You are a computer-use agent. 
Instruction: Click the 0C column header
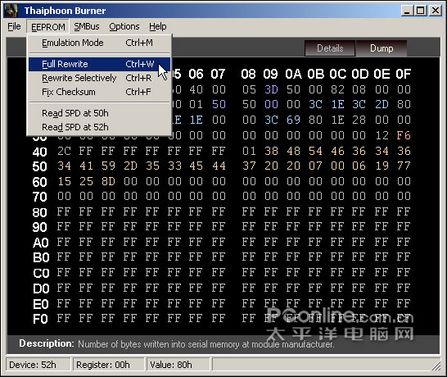(x=337, y=74)
